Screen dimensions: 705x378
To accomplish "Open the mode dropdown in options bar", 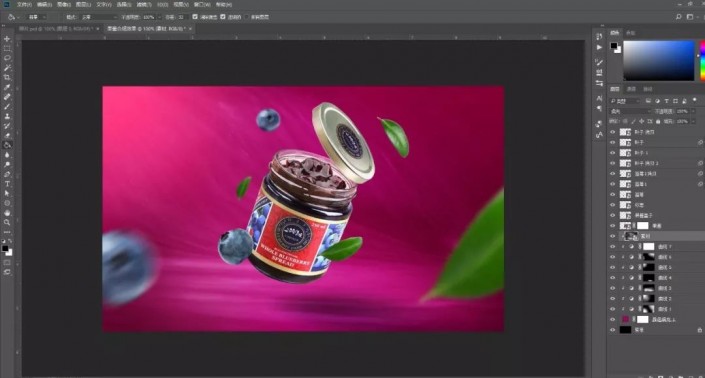I will pos(98,17).
